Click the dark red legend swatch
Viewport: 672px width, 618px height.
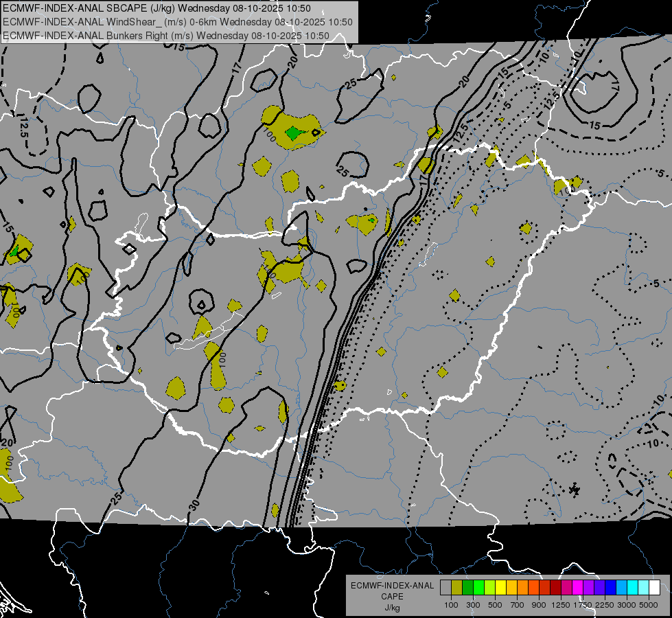point(556,587)
